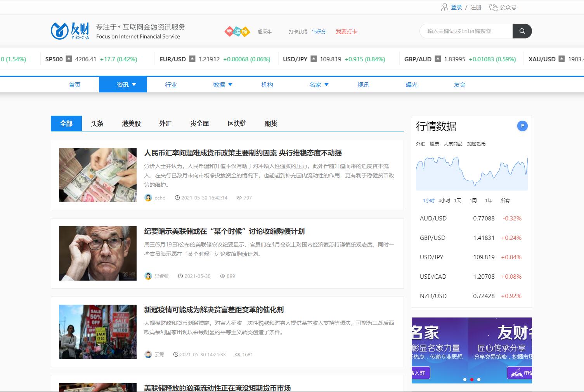Click the user login person icon
Image resolution: width=584 pixels, height=392 pixels.
point(445,7)
